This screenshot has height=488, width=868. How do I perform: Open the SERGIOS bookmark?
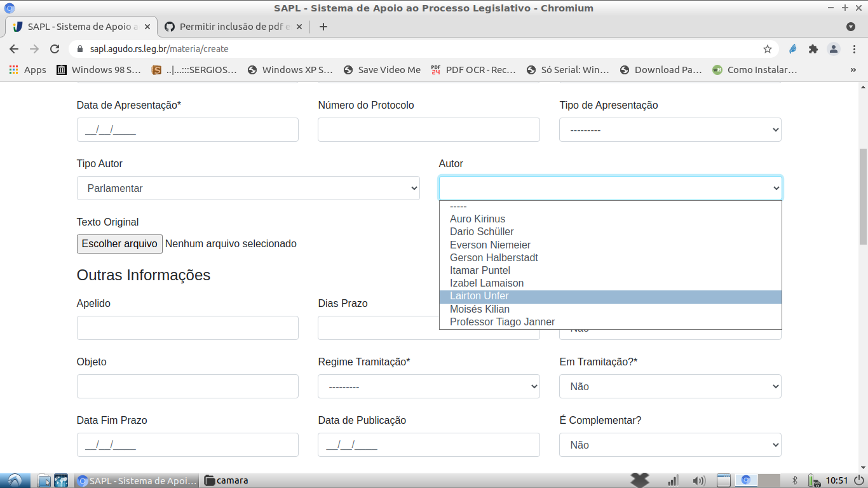[194, 70]
